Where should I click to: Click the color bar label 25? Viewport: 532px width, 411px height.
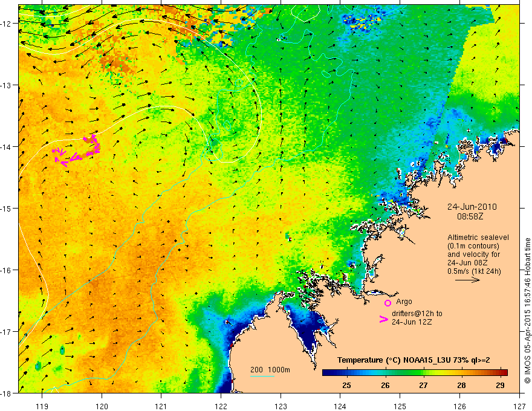[x=346, y=385]
